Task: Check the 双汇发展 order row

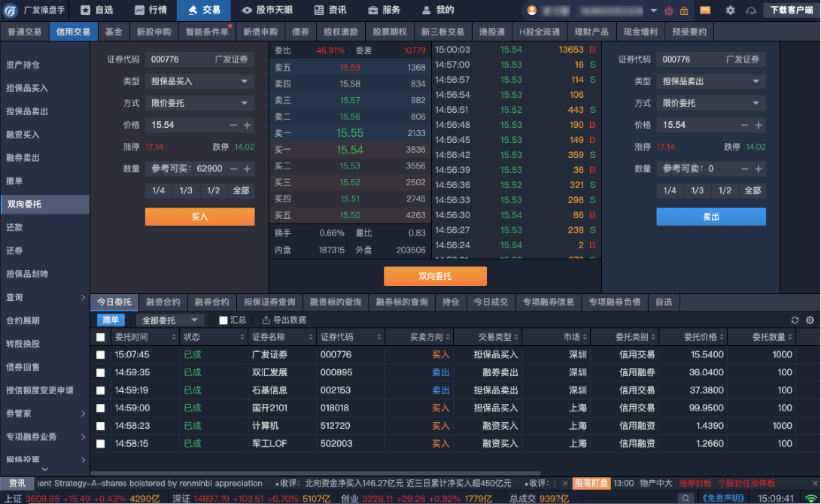Action: tap(101, 372)
